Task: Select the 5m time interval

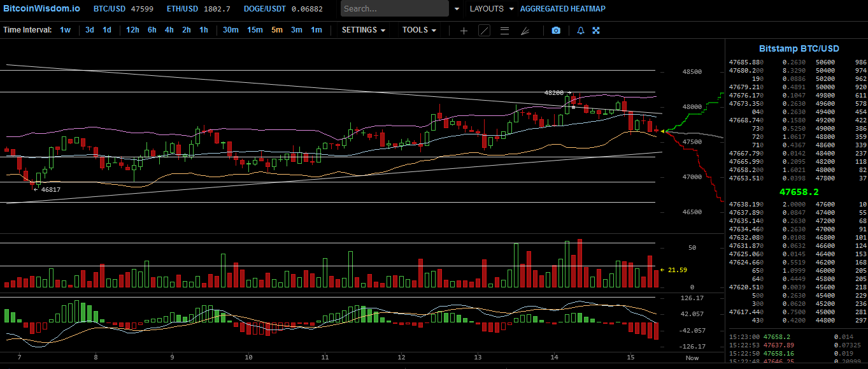Action: pyautogui.click(x=277, y=30)
